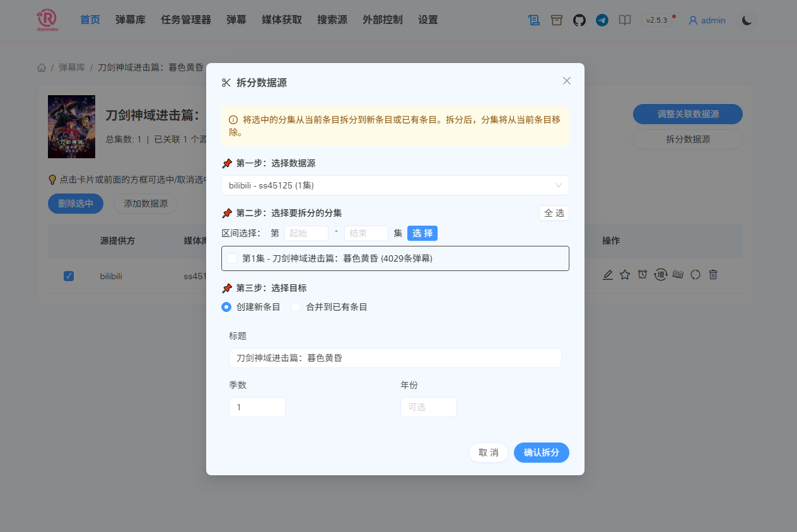Viewport: 797px width, 532px height.
Task: Expand the 设置 menu item
Action: click(x=428, y=20)
